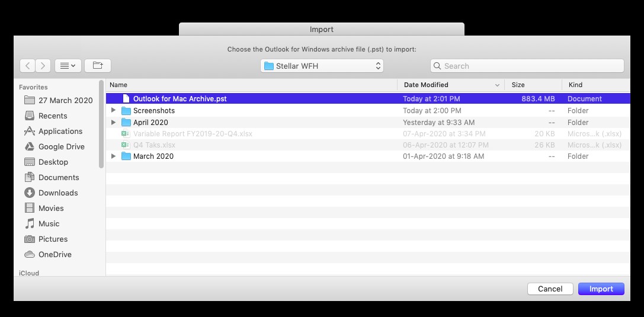The image size is (644, 317).
Task: Expand the Screenshots folder disclosure triangle
Action: [114, 110]
